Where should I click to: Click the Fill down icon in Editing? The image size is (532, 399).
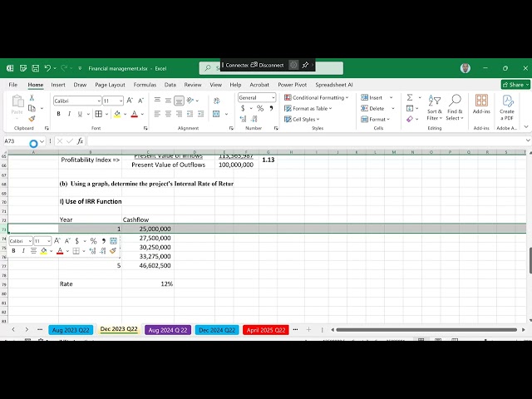coord(410,108)
